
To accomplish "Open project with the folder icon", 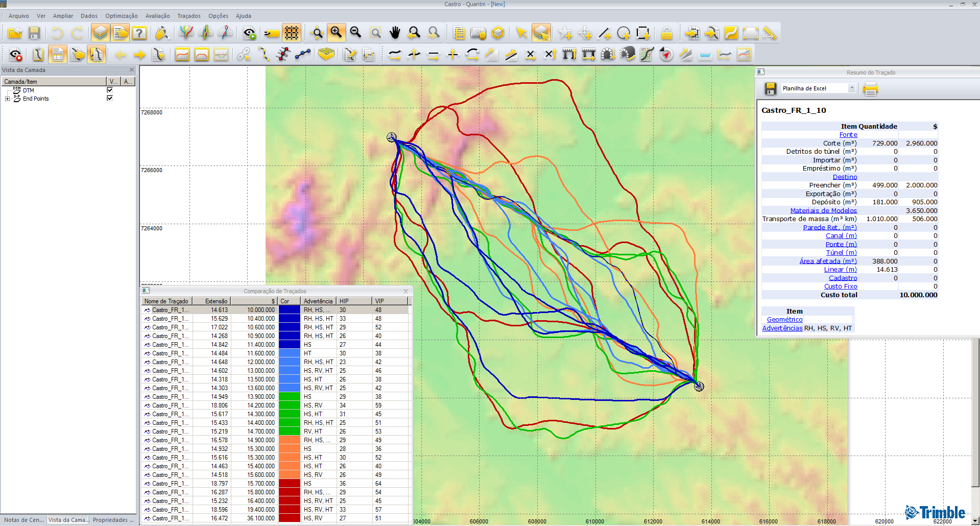I will point(15,33).
